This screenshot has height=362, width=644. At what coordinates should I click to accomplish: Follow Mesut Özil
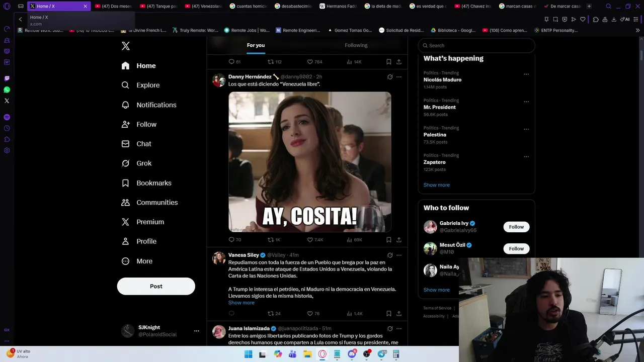pyautogui.click(x=516, y=248)
